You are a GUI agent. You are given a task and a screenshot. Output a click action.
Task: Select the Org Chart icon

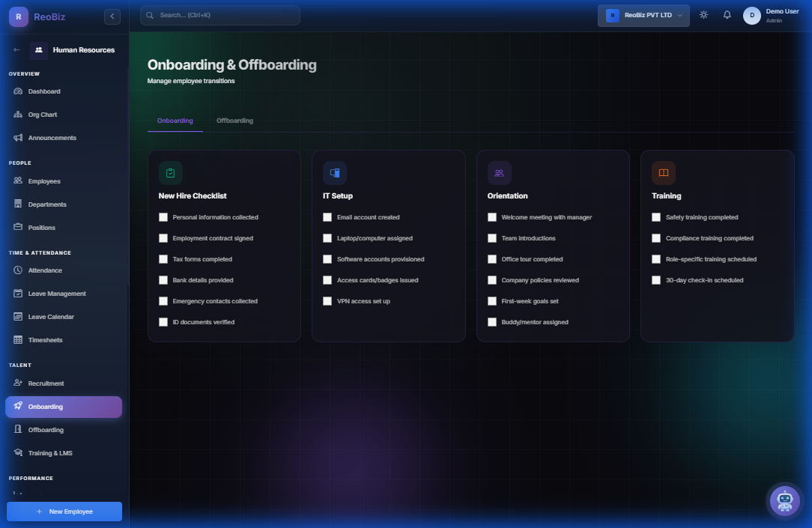pyautogui.click(x=16, y=114)
